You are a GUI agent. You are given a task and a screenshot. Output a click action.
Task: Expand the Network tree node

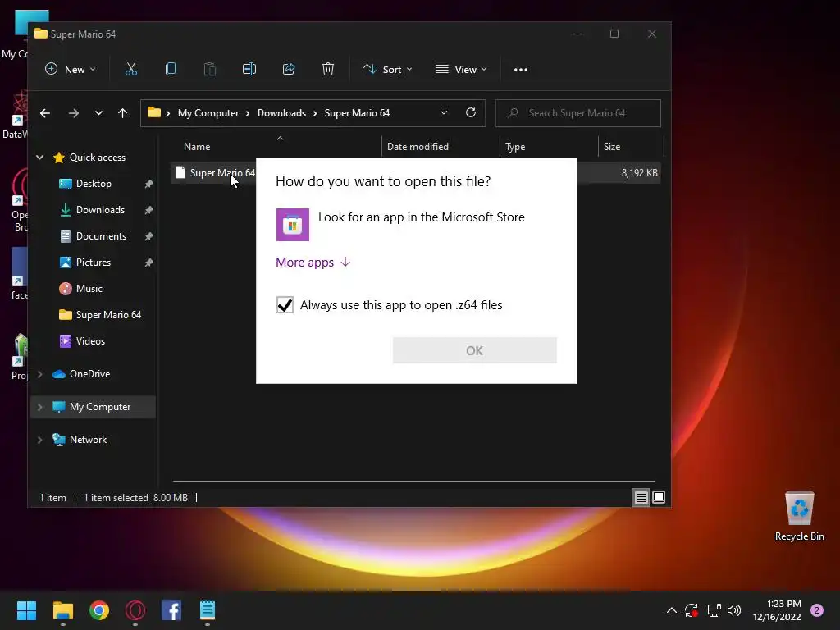[x=39, y=440]
